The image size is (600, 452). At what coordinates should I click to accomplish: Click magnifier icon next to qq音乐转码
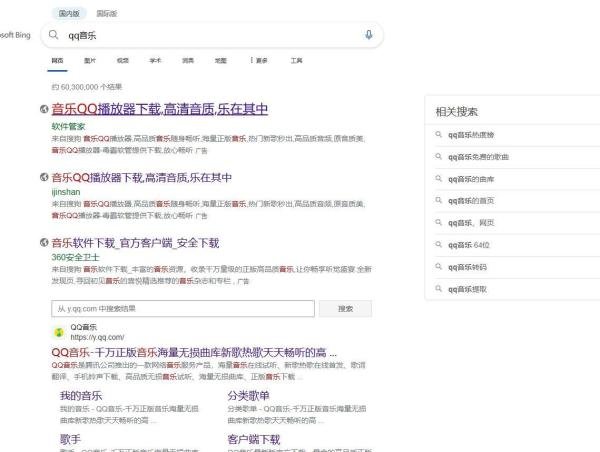pyautogui.click(x=439, y=266)
